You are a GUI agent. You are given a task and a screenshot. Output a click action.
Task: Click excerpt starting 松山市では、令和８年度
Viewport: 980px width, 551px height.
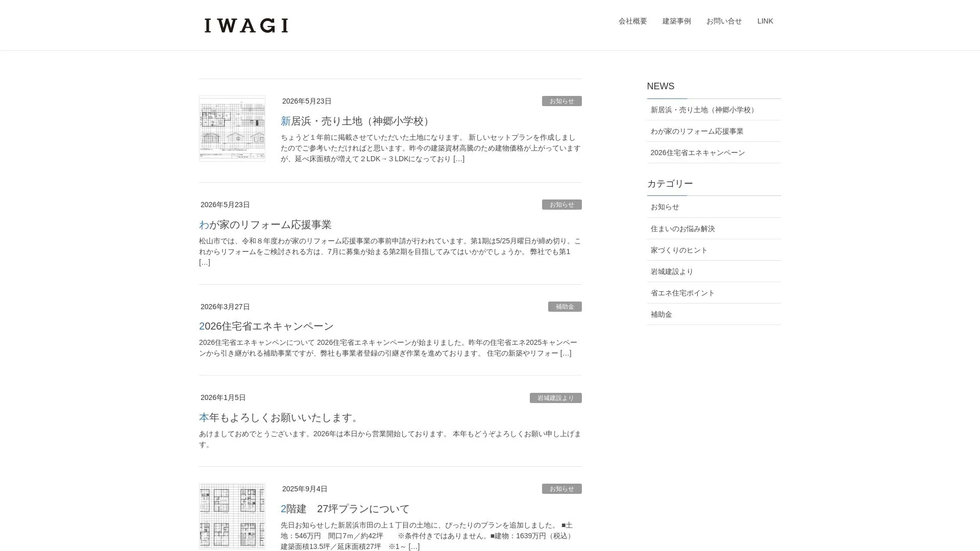pos(390,252)
